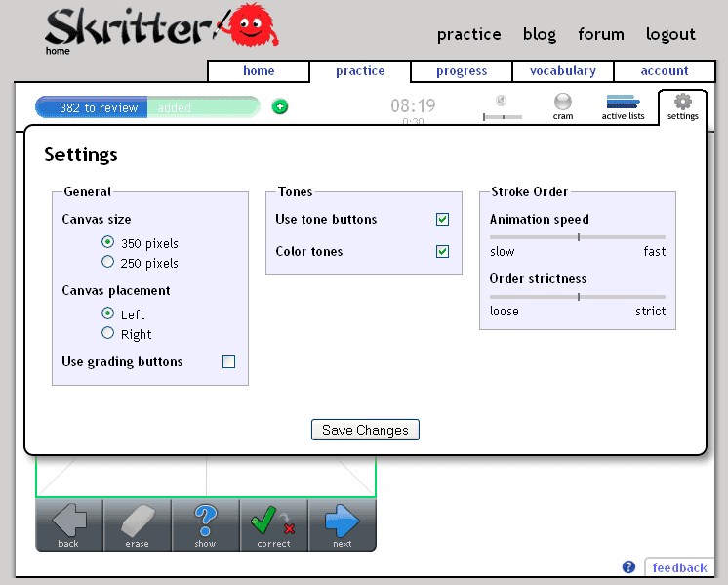Image resolution: width=728 pixels, height=585 pixels.
Task: Enable Use grading buttons checkbox
Action: [229, 361]
